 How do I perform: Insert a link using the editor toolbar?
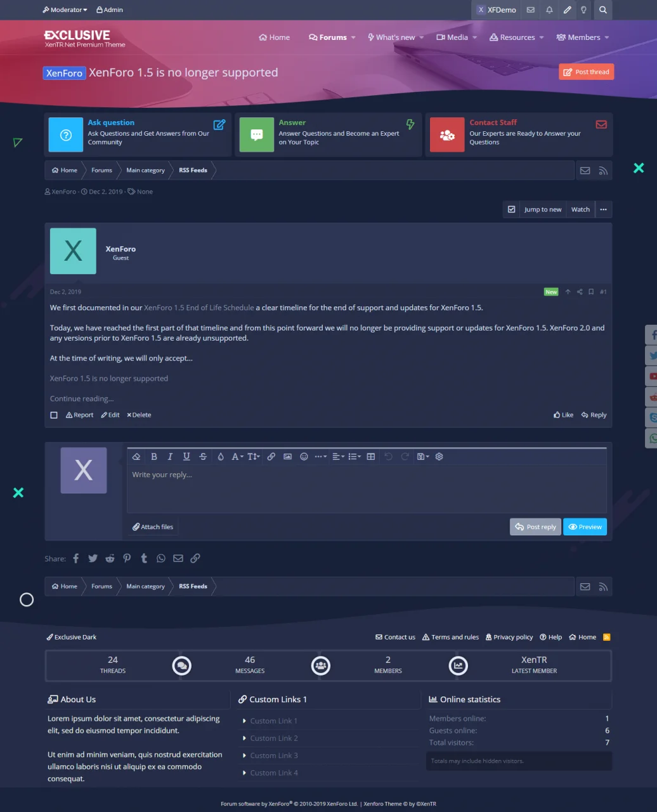pyautogui.click(x=271, y=457)
